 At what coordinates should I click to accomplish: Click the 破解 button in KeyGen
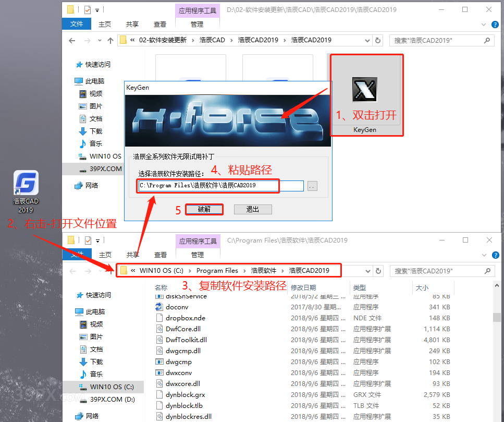tap(204, 209)
